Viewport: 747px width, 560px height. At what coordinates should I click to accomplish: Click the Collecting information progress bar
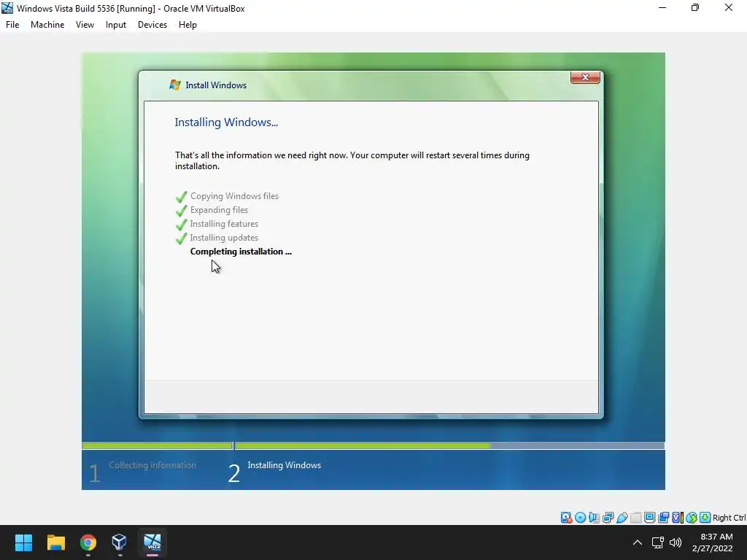158,446
